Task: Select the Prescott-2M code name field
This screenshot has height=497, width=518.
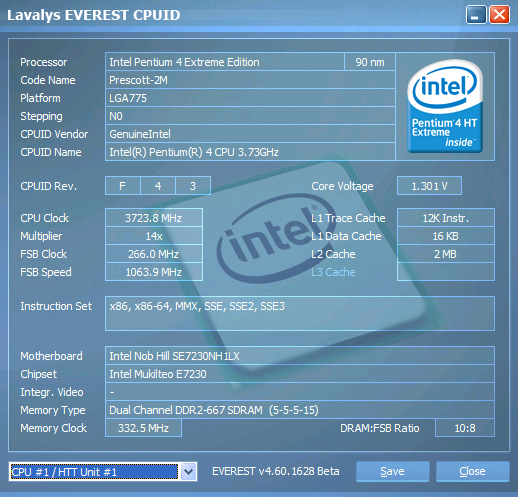Action: (x=250, y=80)
